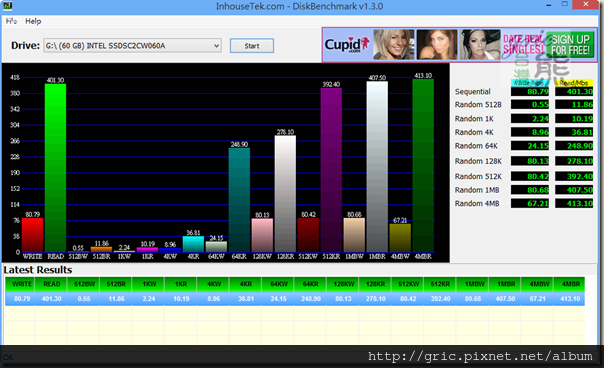Click the Random 4MB read value 413.10
This screenshot has height=368, width=604.
(574, 203)
